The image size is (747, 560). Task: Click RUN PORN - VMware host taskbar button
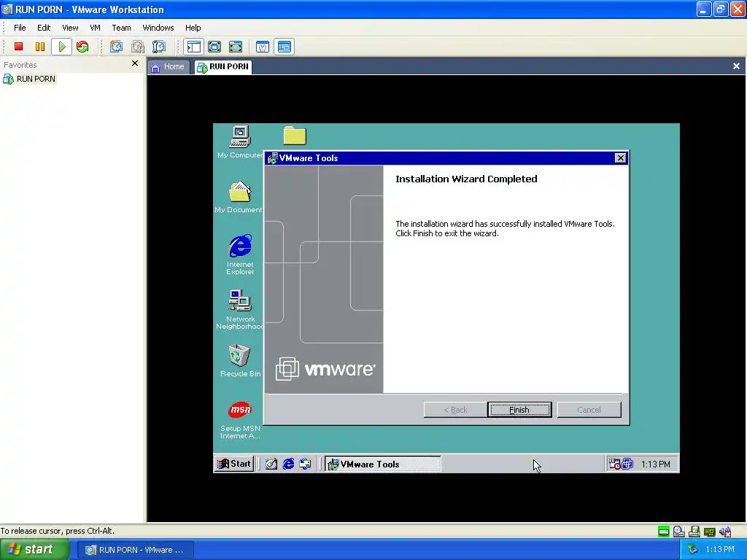136,550
